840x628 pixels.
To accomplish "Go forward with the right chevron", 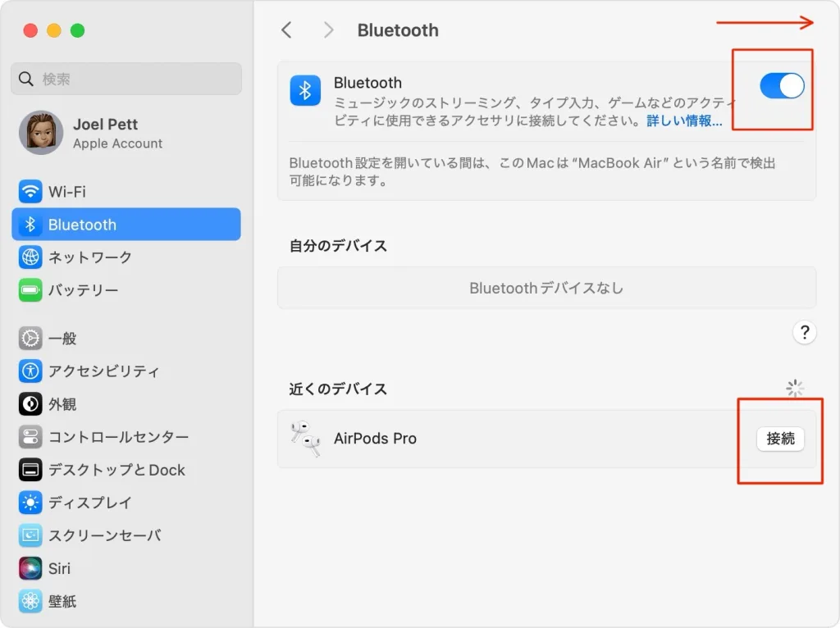I will [x=328, y=30].
